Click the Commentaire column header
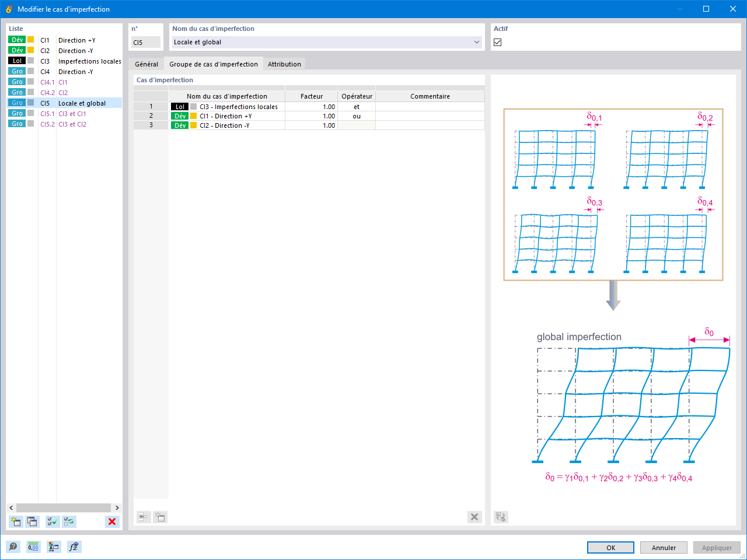The image size is (747, 560). [x=430, y=96]
